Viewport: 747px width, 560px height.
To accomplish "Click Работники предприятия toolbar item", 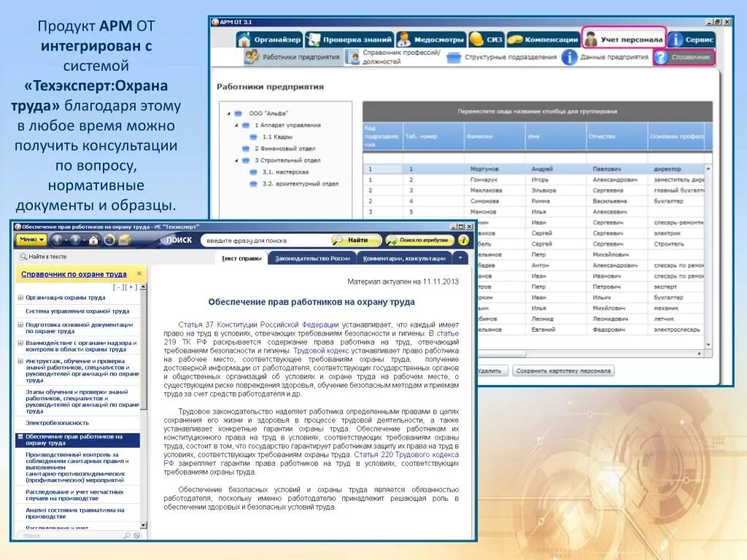I will [x=292, y=57].
